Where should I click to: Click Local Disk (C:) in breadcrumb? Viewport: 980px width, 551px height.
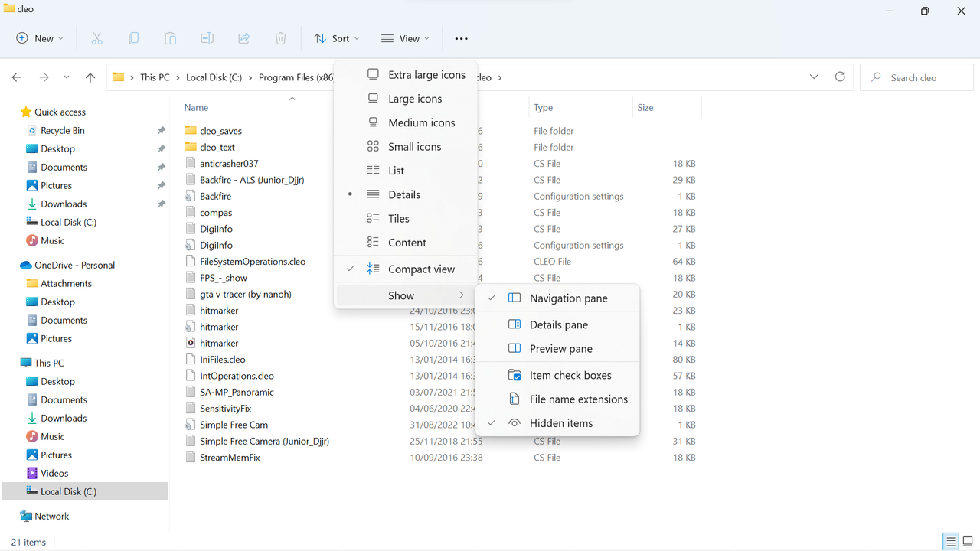pos(214,77)
